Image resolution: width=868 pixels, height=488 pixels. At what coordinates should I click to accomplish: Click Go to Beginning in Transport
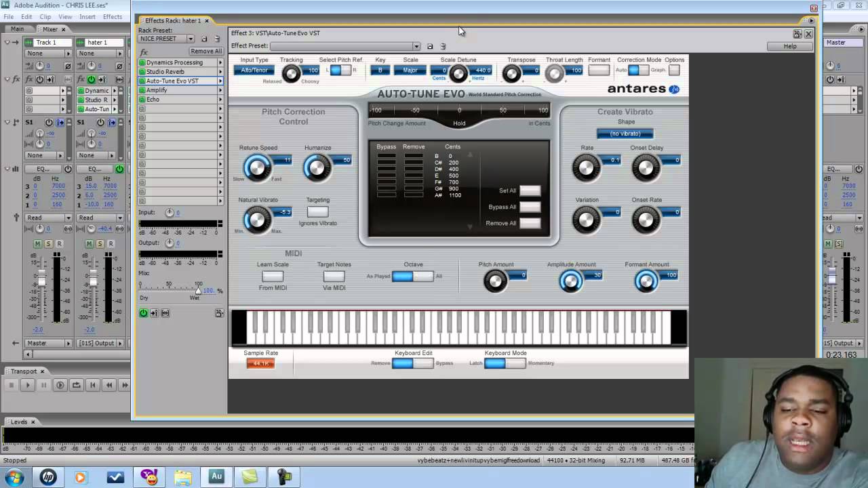click(92, 385)
